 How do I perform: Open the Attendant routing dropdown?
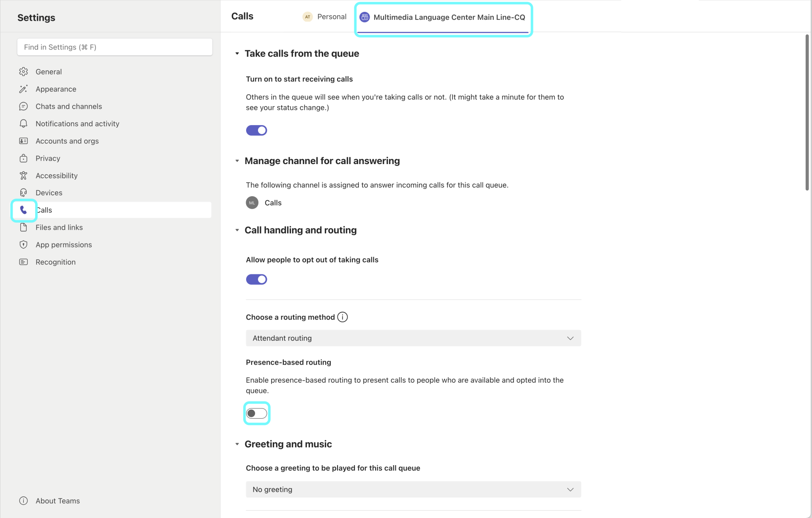point(413,338)
